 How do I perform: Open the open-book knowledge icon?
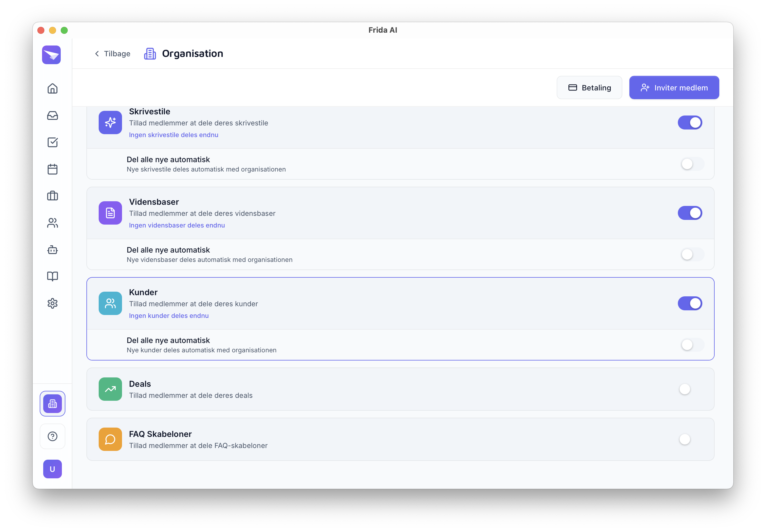point(52,276)
